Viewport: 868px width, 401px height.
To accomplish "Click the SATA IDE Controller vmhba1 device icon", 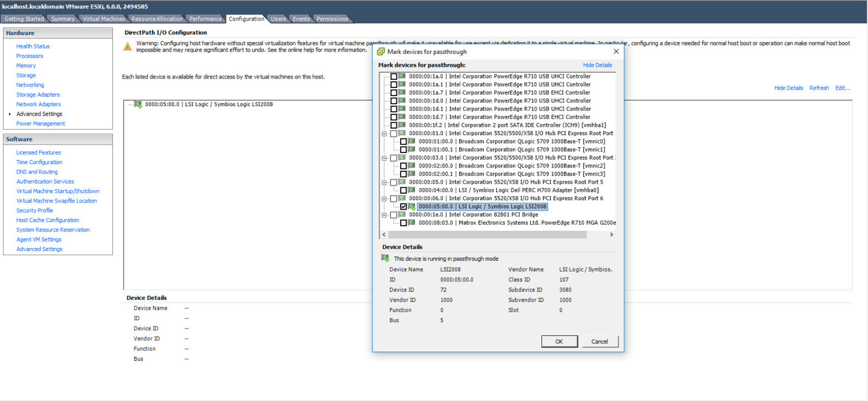I will [x=402, y=125].
